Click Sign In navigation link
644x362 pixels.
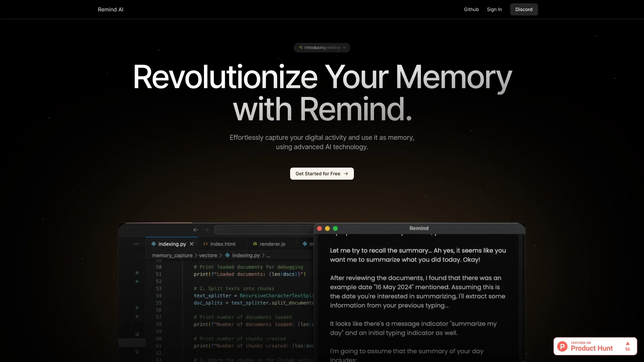point(494,9)
